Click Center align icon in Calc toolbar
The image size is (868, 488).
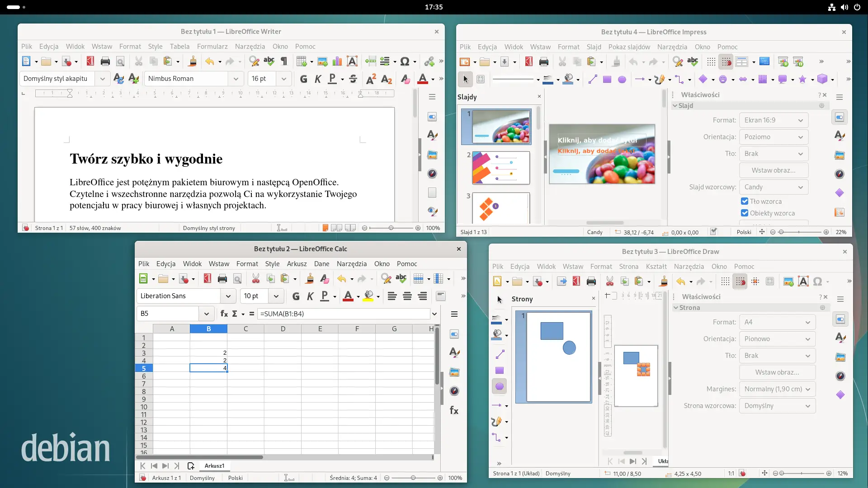[x=407, y=296]
